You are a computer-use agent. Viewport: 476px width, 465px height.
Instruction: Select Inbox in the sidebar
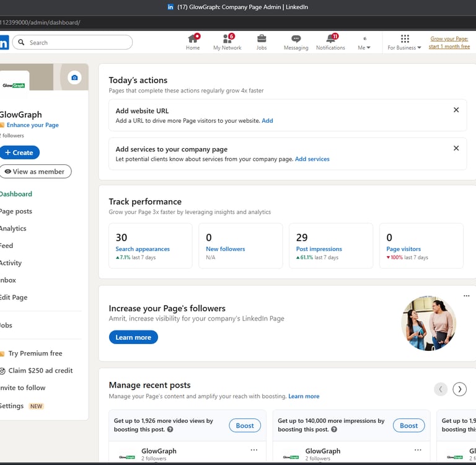coord(8,280)
